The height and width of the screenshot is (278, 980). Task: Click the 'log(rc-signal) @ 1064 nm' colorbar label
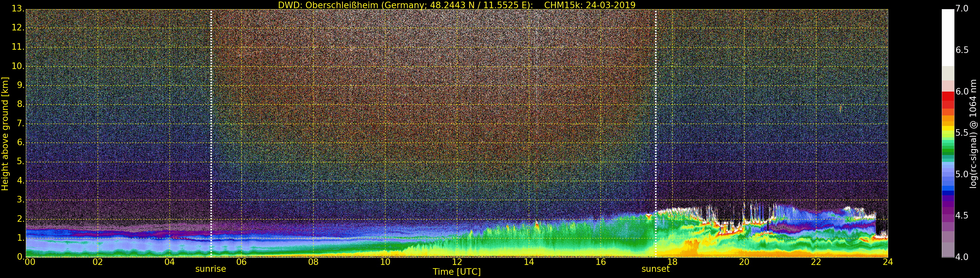point(973,134)
